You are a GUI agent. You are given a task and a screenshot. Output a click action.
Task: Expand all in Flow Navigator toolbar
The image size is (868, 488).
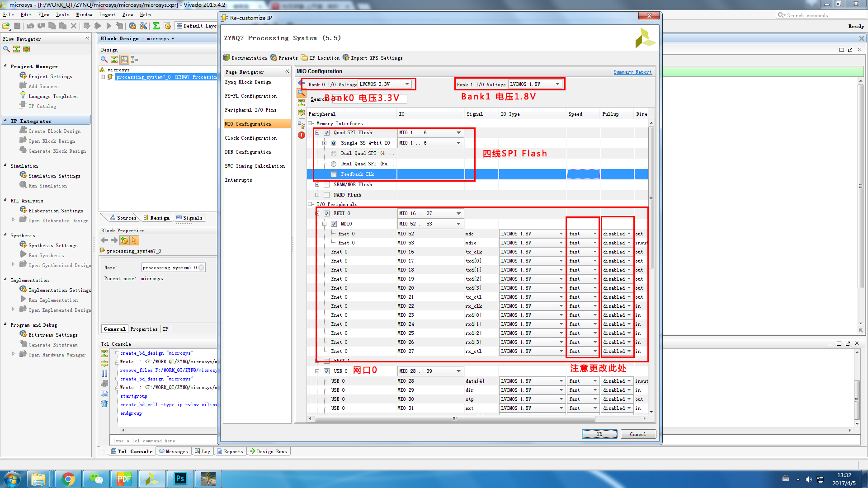(x=26, y=49)
